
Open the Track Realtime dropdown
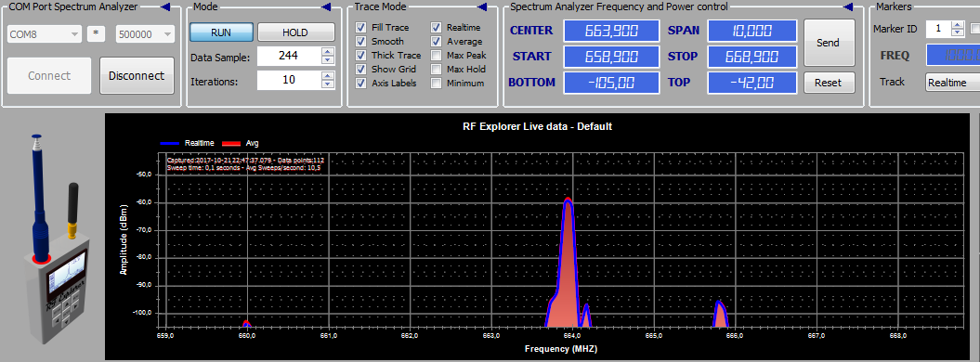(952, 83)
